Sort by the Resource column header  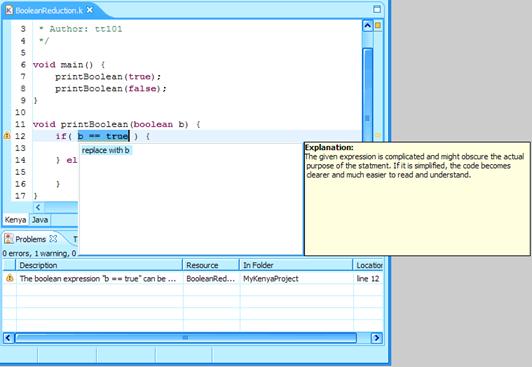[211, 265]
